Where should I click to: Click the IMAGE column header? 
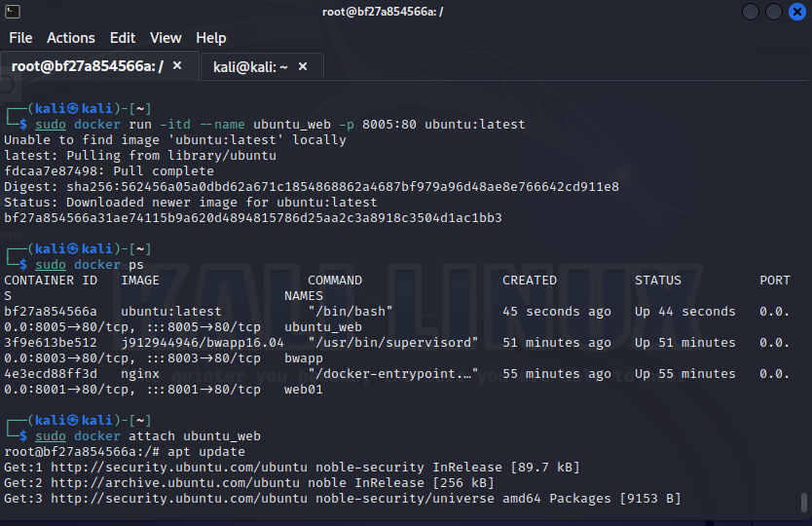[140, 281]
